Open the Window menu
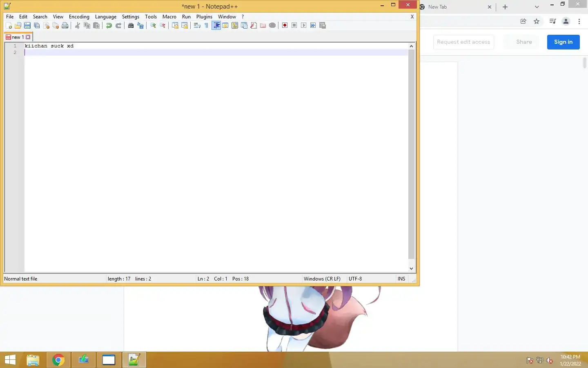Screen dimensions: 588x368 tap(227, 17)
